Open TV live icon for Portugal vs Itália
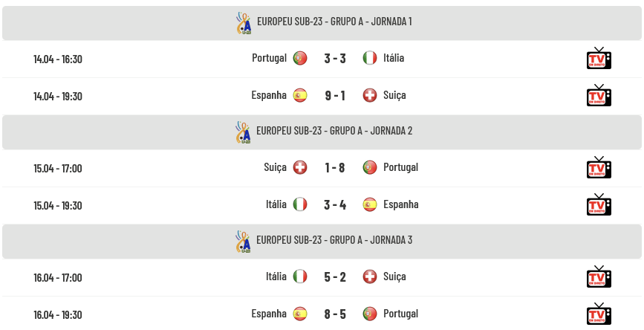Viewport: 644px width, 330px height. (x=599, y=58)
